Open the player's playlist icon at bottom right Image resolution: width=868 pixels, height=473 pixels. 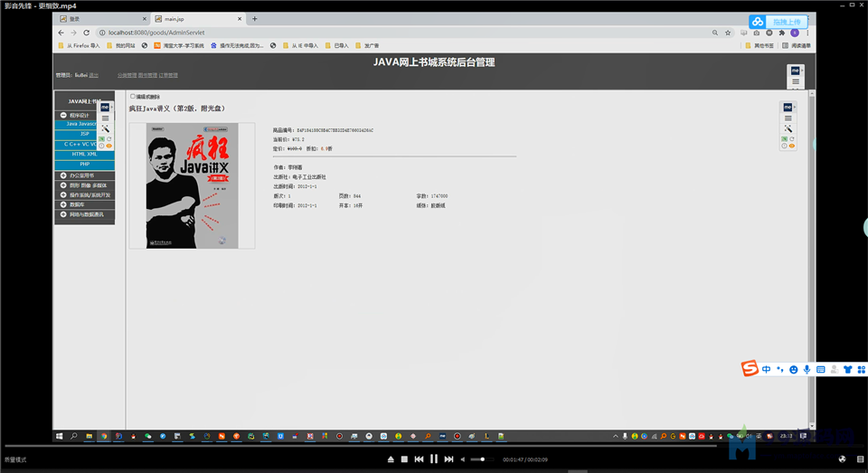click(x=860, y=459)
